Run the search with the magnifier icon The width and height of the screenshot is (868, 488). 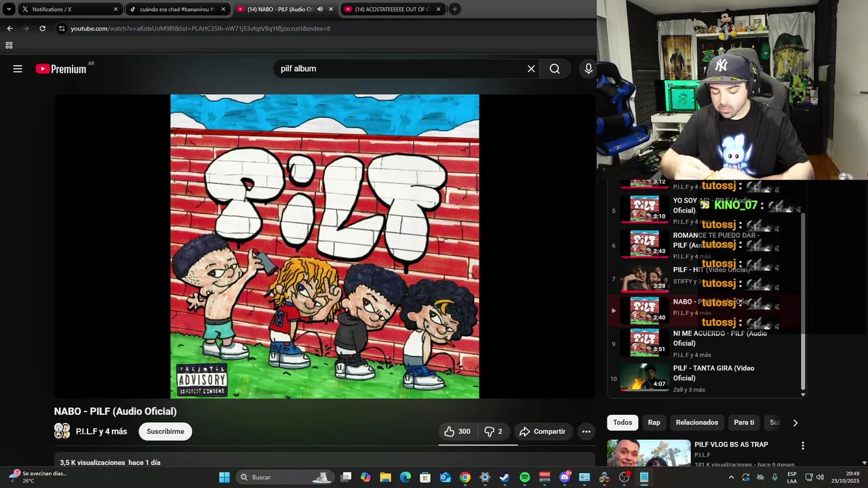click(x=555, y=68)
